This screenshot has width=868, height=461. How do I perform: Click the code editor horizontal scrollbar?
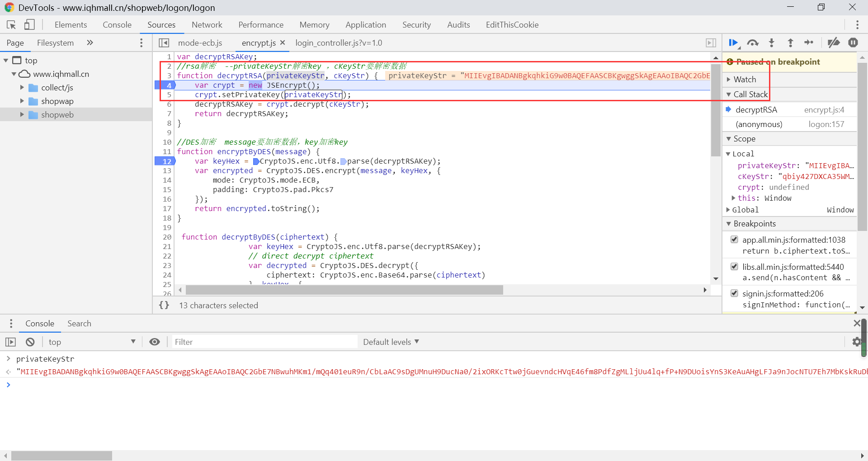click(344, 290)
